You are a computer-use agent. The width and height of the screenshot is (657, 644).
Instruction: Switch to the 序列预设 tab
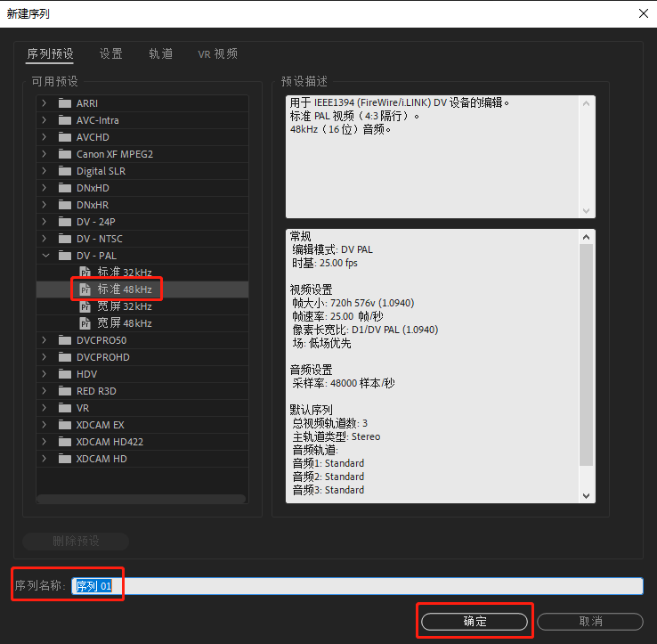50,53
